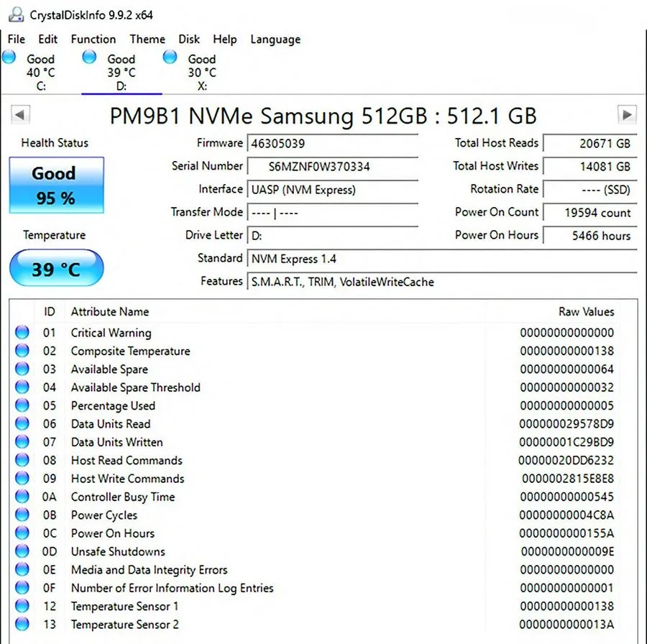647x644 pixels.
Task: Click the CrystalDiskInfo app icon in title bar
Action: coord(17,14)
